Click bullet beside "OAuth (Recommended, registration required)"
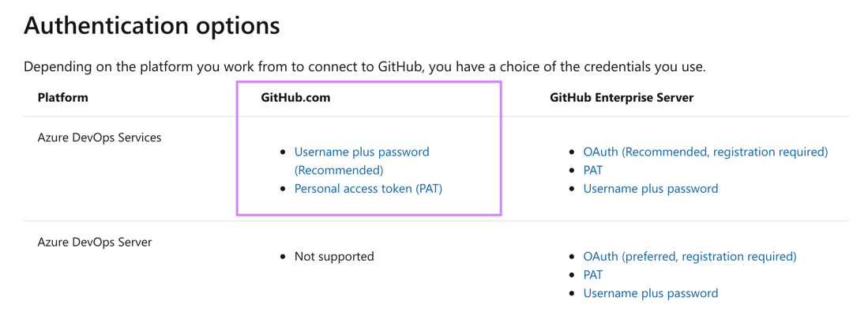The width and height of the screenshot is (868, 335). point(572,152)
